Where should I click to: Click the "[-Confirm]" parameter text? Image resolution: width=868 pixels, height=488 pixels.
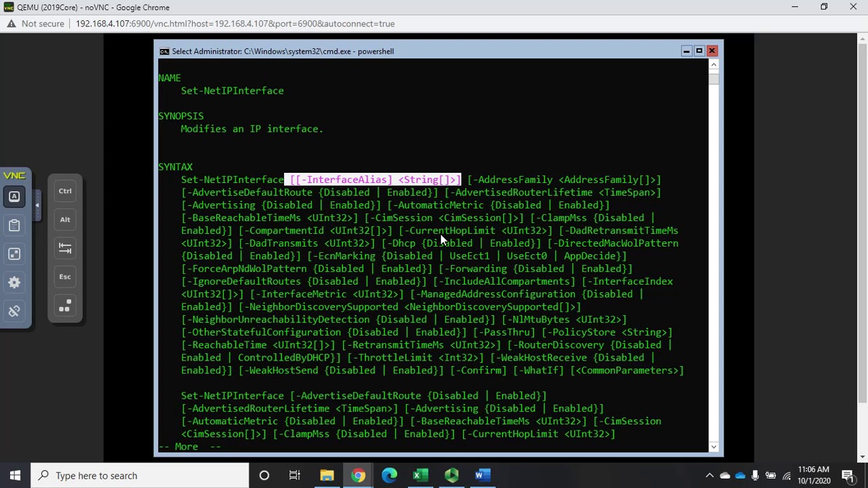tap(479, 370)
